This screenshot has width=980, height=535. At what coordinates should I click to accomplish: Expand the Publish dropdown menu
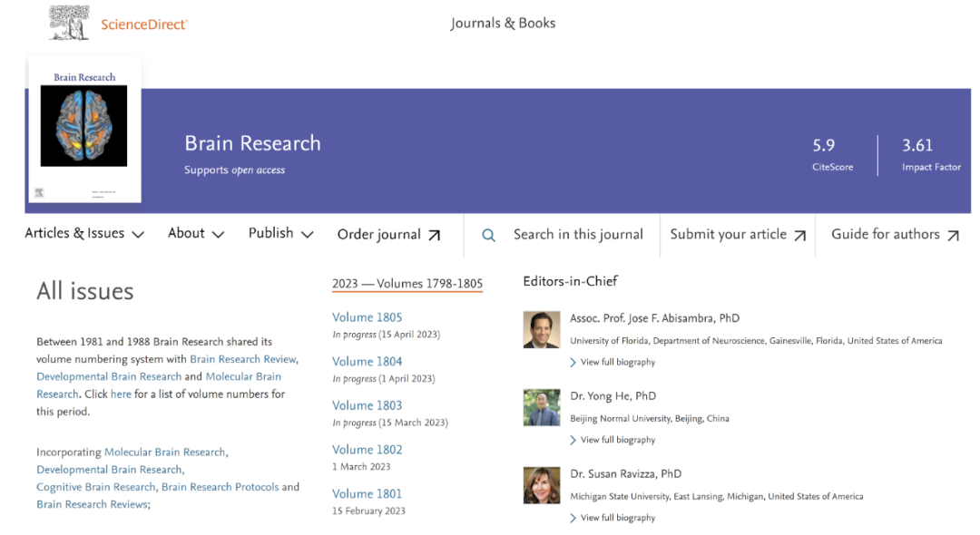tap(280, 233)
